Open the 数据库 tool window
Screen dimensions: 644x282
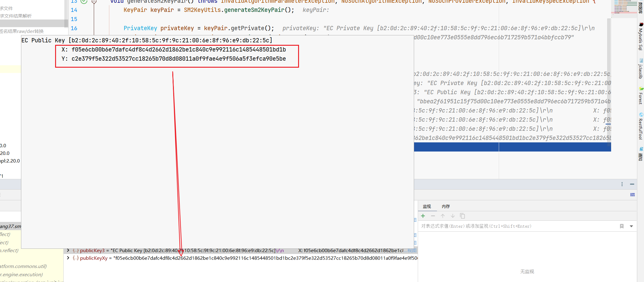[x=641, y=7]
